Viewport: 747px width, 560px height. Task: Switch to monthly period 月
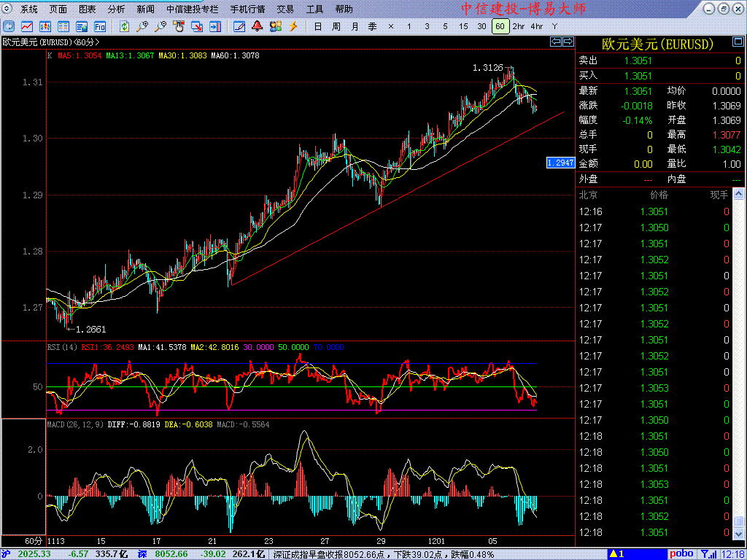(x=355, y=27)
